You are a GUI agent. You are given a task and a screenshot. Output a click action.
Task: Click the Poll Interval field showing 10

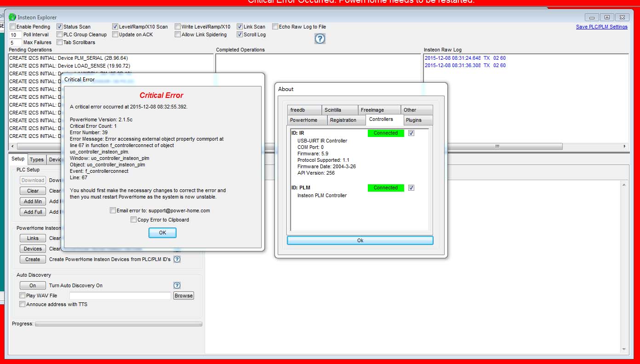15,35
